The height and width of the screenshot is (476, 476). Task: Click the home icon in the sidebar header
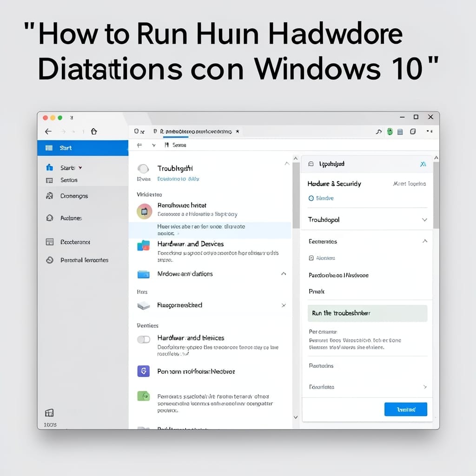[94, 131]
